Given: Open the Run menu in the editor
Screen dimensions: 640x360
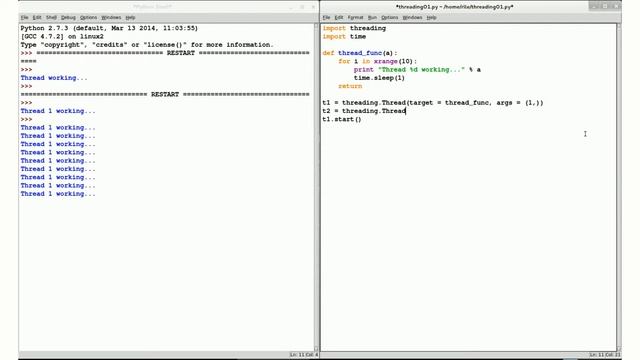Looking at the screenshot, I should click(372, 18).
